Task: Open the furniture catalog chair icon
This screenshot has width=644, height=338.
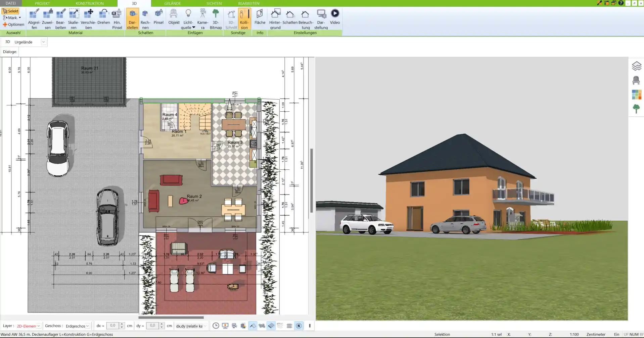Action: [x=636, y=80]
